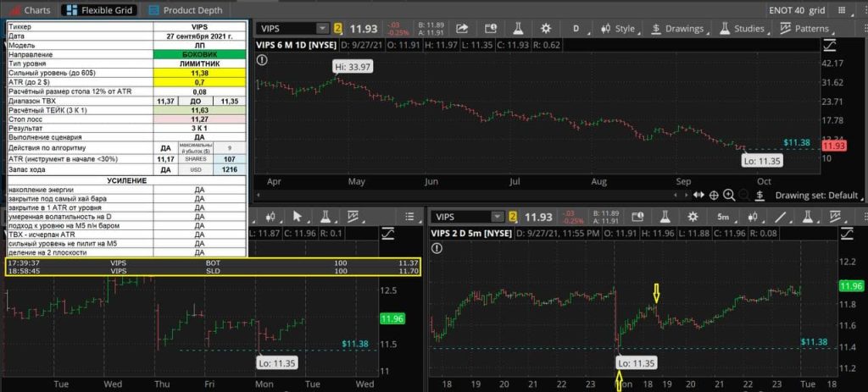The height and width of the screenshot is (392, 868).
Task: Open the news icon next to share in top chart
Action: [491, 29]
